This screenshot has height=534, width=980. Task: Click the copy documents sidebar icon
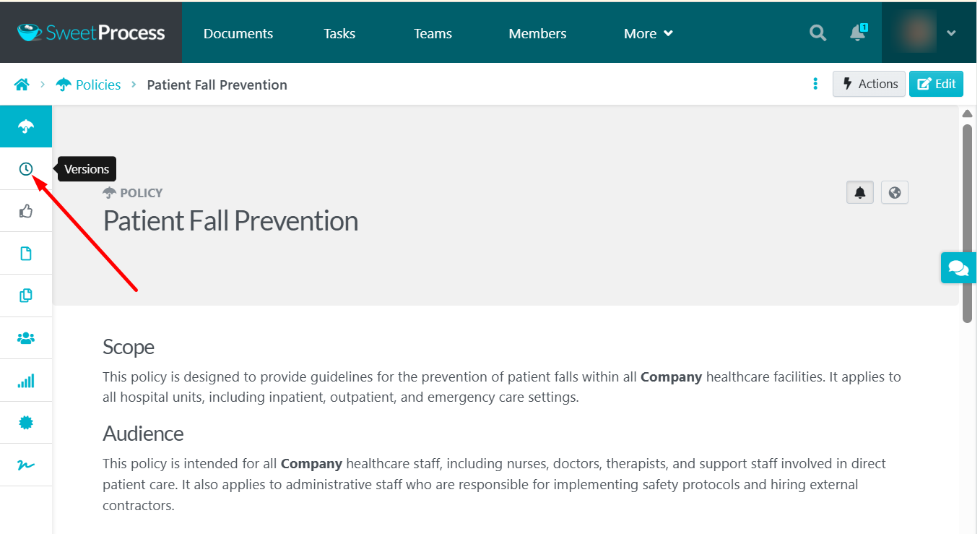26,296
